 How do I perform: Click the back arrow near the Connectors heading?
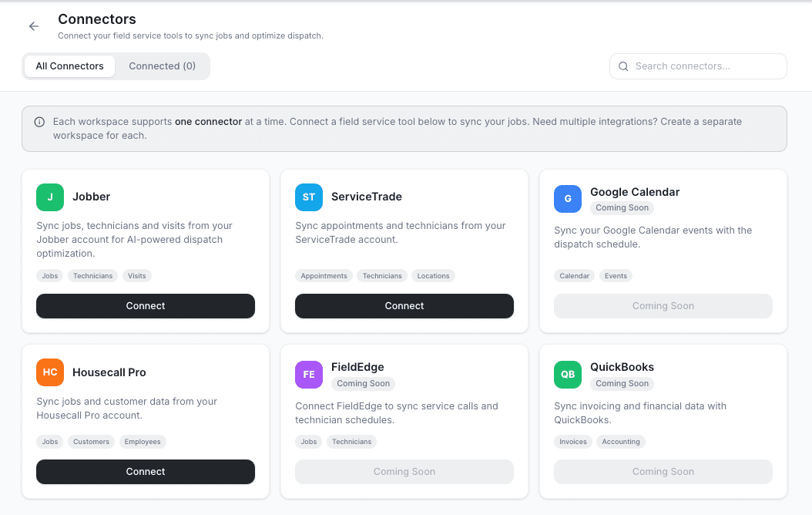(x=33, y=26)
